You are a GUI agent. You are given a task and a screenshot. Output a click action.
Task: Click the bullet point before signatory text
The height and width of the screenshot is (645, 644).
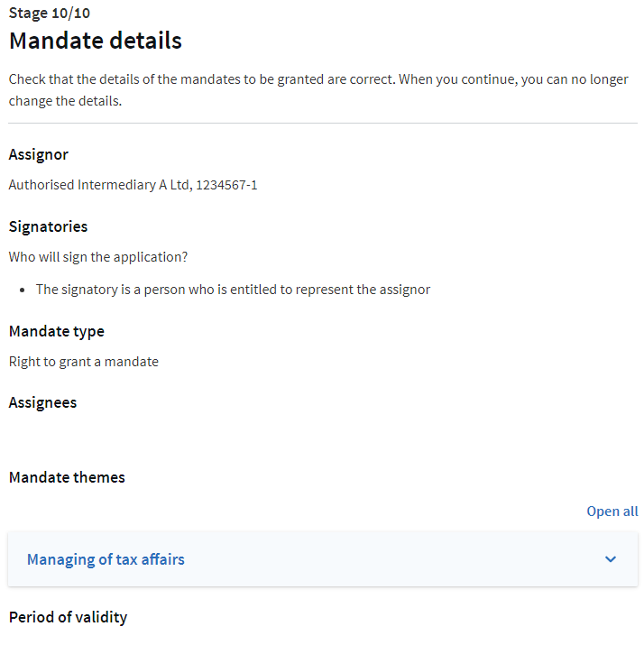pos(22,290)
